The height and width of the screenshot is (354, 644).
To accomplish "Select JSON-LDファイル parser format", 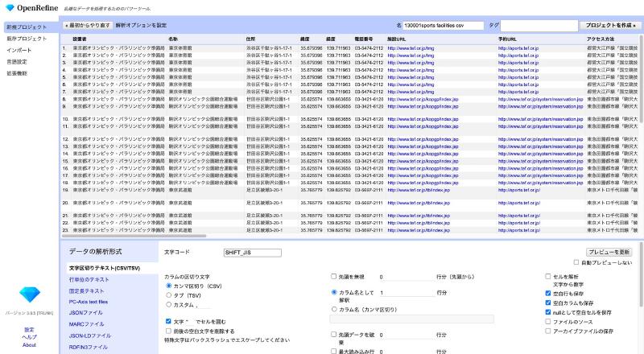I will pos(90,335).
